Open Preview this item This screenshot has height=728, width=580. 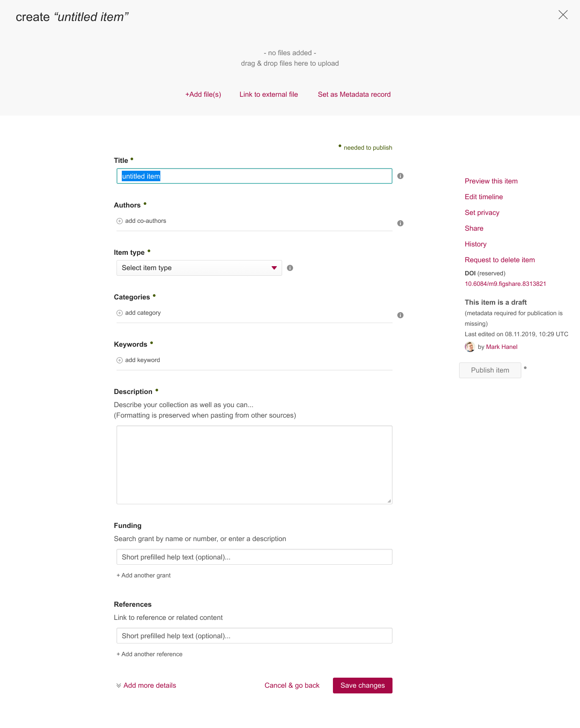491,181
